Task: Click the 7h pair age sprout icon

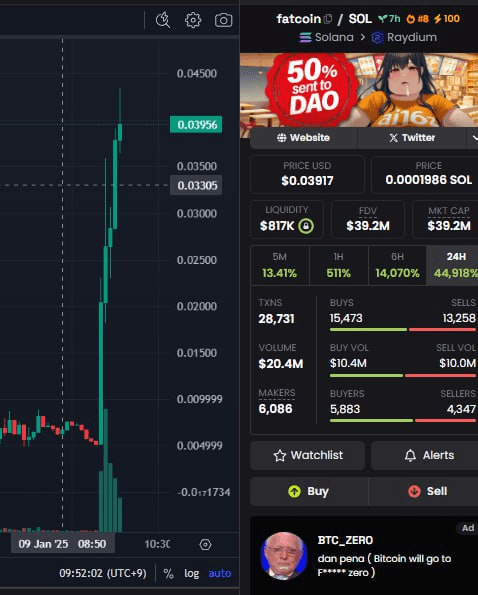Action: tap(382, 18)
